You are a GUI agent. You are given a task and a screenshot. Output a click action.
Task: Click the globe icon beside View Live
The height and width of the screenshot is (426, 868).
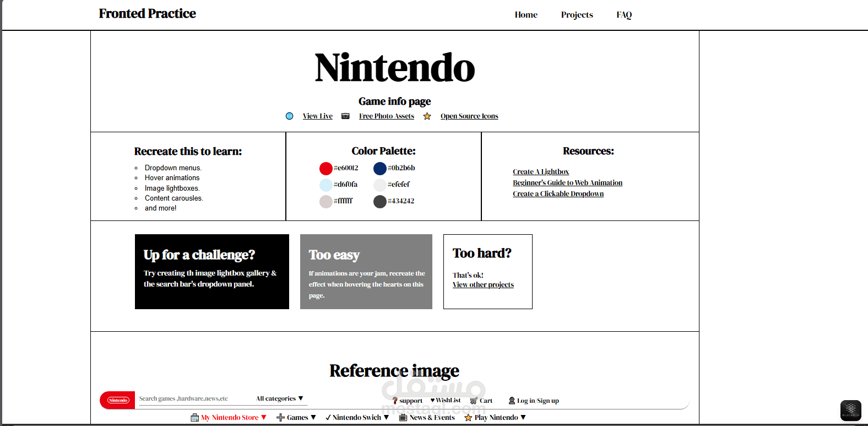[290, 116]
